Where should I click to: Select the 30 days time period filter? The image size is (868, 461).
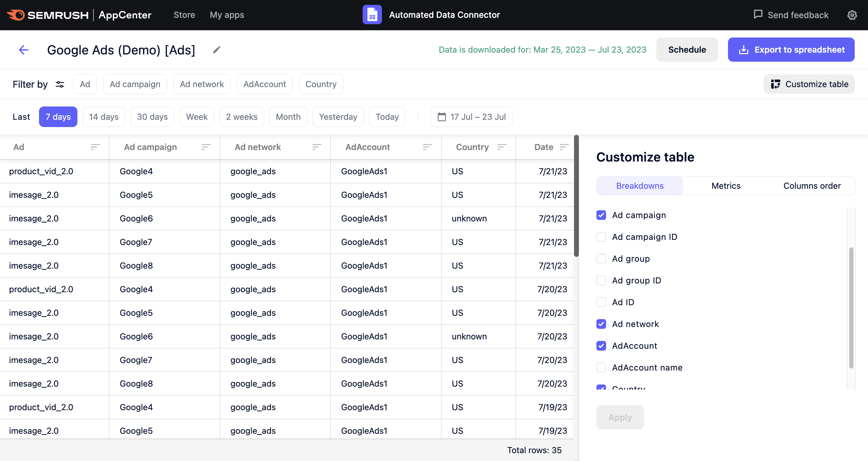coord(152,116)
